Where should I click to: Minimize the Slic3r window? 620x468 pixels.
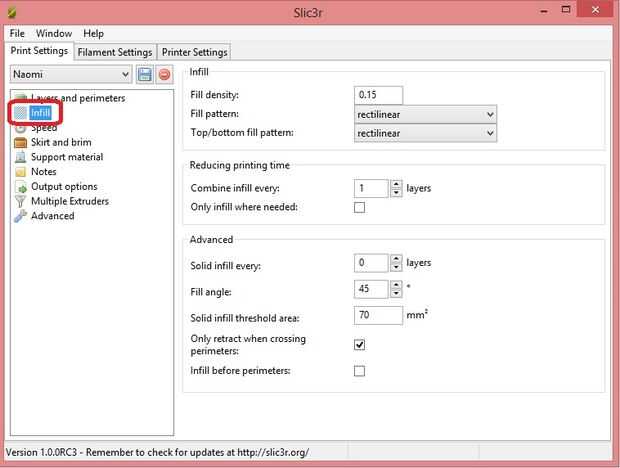click(x=544, y=11)
